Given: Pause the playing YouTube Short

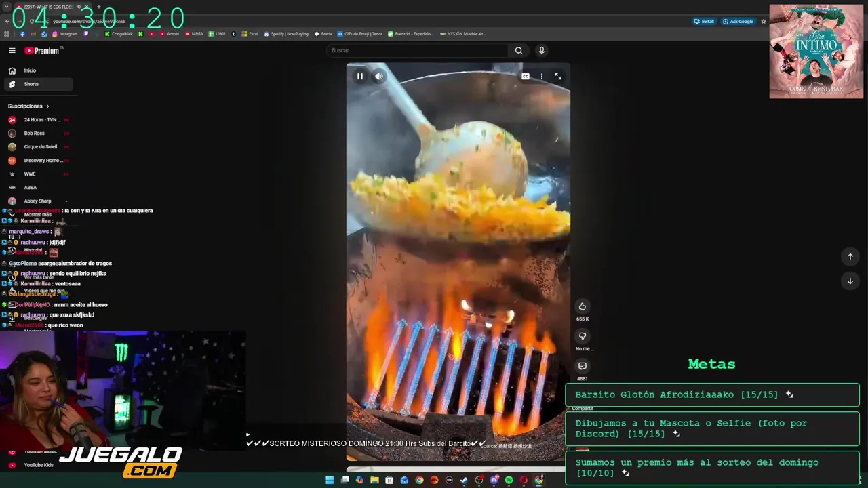Looking at the screenshot, I should point(360,77).
